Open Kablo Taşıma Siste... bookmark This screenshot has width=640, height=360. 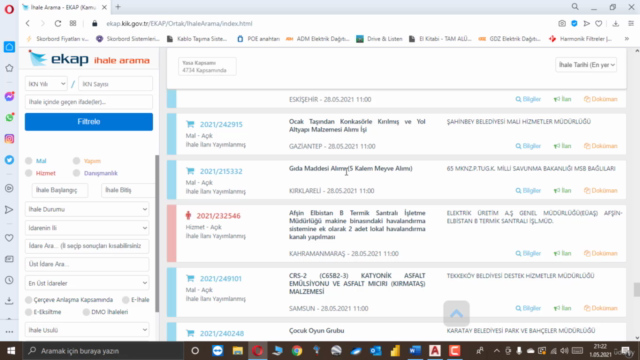[x=197, y=39]
